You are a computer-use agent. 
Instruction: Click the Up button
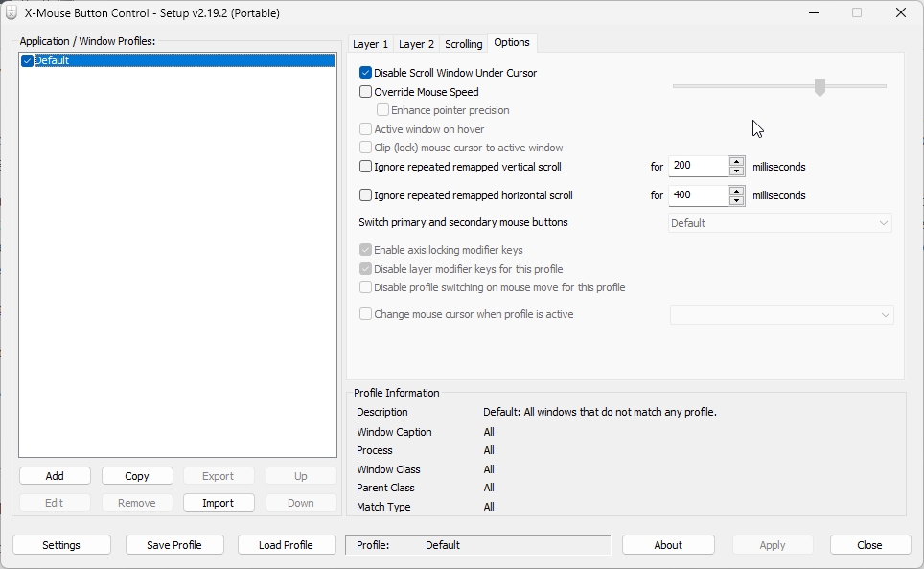[301, 476]
